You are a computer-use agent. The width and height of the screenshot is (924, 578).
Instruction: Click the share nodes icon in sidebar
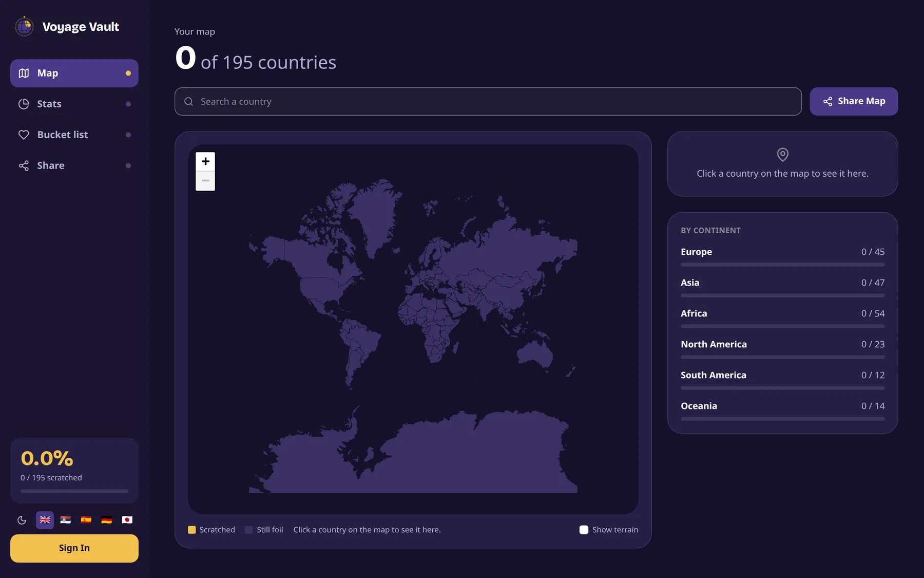click(x=24, y=165)
